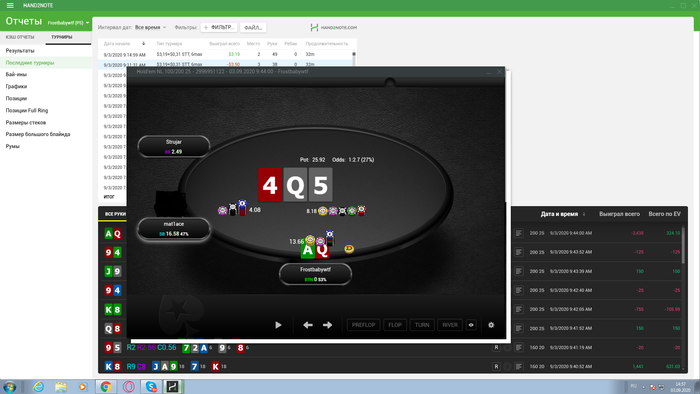Image resolution: width=700 pixels, height=394 pixels.
Task: Click R replay button for 9:40:52 AM hand
Action: [496, 366]
